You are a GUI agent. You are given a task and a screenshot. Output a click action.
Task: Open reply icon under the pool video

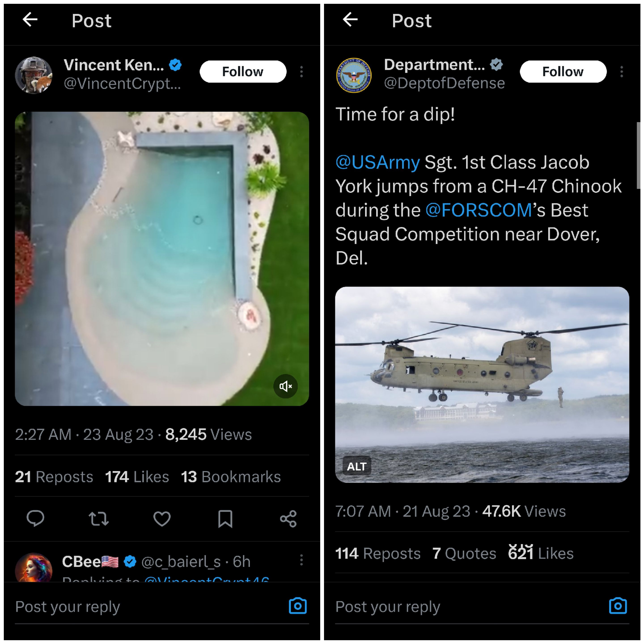click(35, 518)
